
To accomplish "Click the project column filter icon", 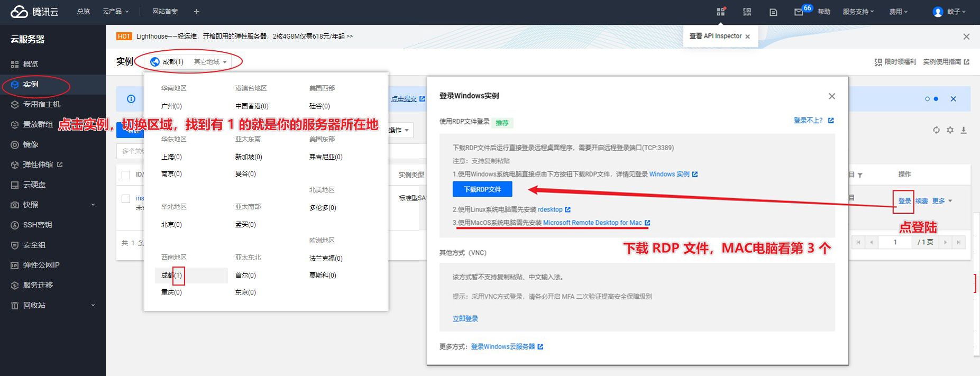I will [x=860, y=175].
